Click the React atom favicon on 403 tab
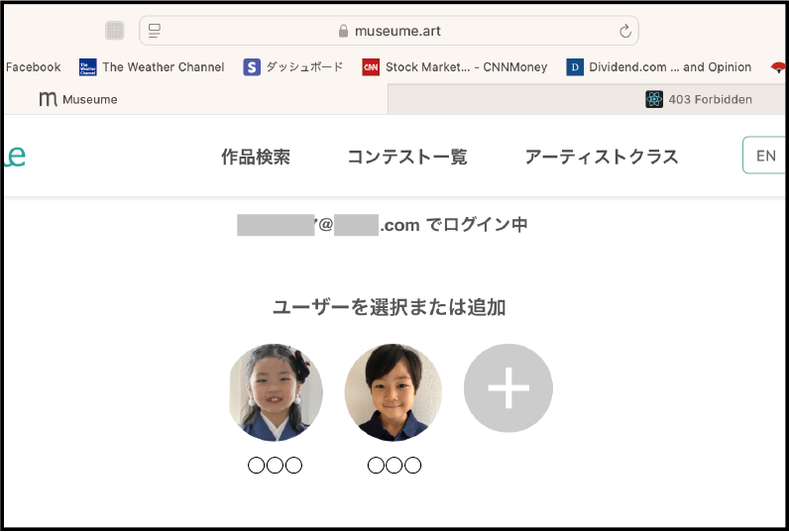The width and height of the screenshot is (789, 532). click(x=653, y=99)
